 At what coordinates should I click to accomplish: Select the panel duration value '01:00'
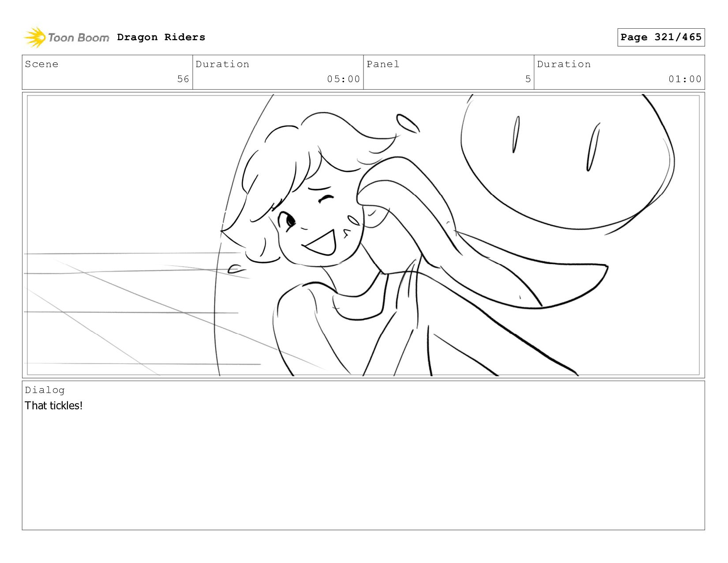[x=685, y=79]
